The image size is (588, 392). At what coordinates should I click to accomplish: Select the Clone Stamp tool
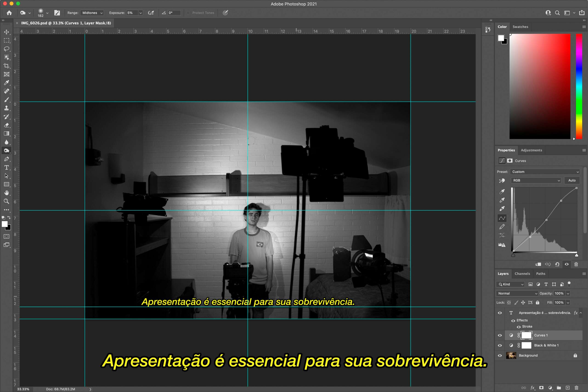click(6, 108)
